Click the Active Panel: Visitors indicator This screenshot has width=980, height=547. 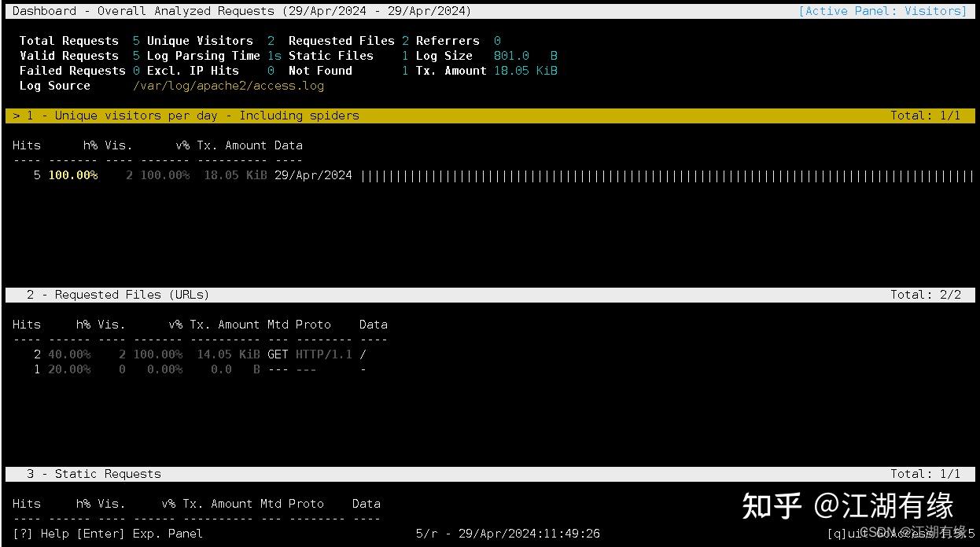click(882, 10)
